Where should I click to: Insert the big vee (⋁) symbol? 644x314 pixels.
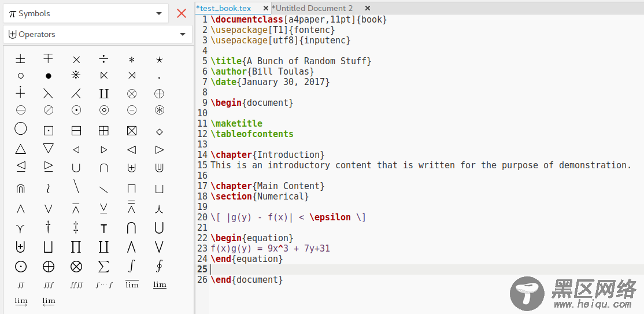point(160,247)
